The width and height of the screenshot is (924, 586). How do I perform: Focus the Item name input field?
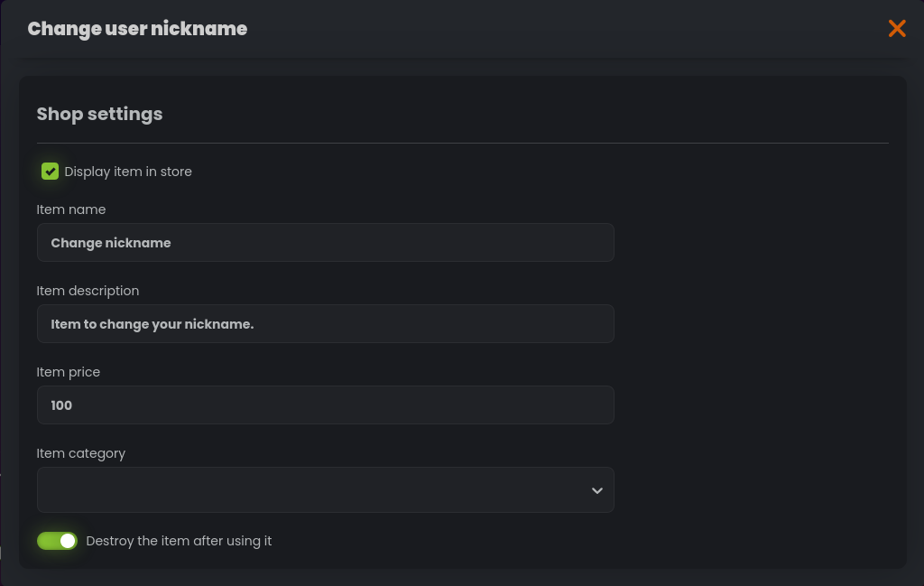pyautogui.click(x=325, y=242)
